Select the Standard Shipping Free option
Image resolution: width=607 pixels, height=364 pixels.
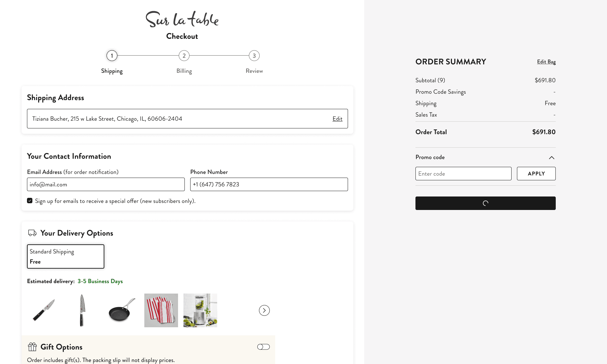point(66,256)
